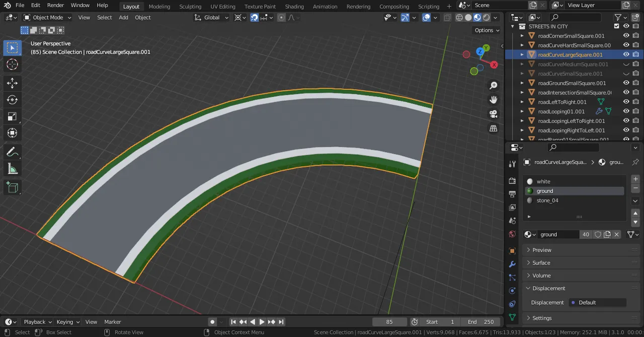
Task: Click the current frame field showing 85
Action: [x=389, y=322]
